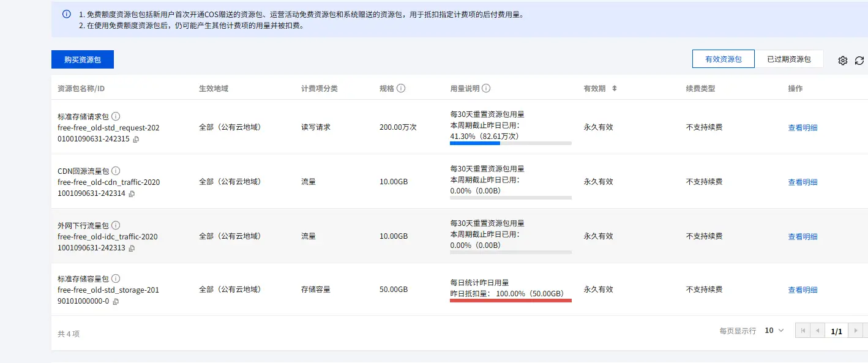Screen dimensions: 868x363
Task: Click free-free_old-std_storage package ID text
Action: [108, 296]
